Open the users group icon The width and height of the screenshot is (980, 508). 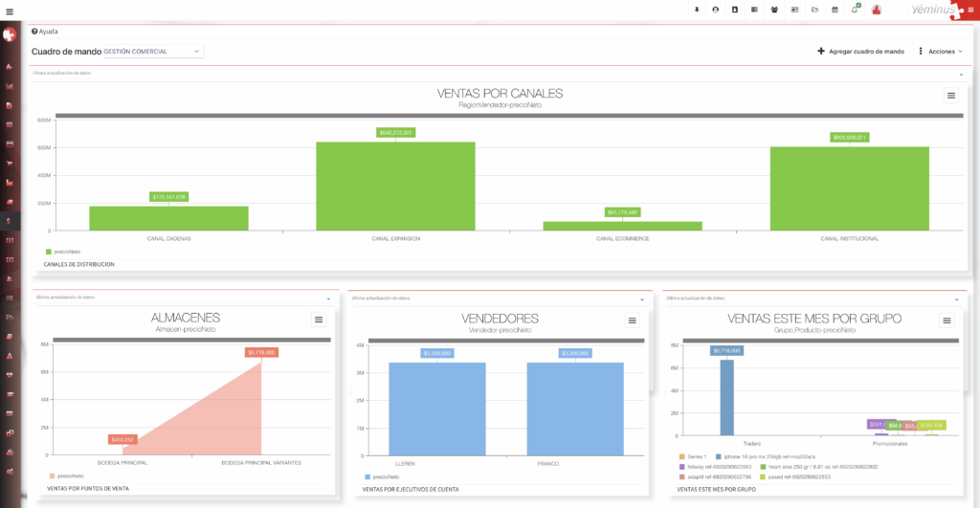774,10
